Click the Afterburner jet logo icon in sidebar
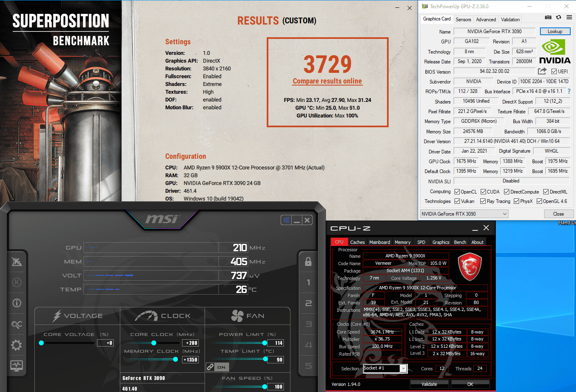Viewport: 576px width, 392px height. 17,261
